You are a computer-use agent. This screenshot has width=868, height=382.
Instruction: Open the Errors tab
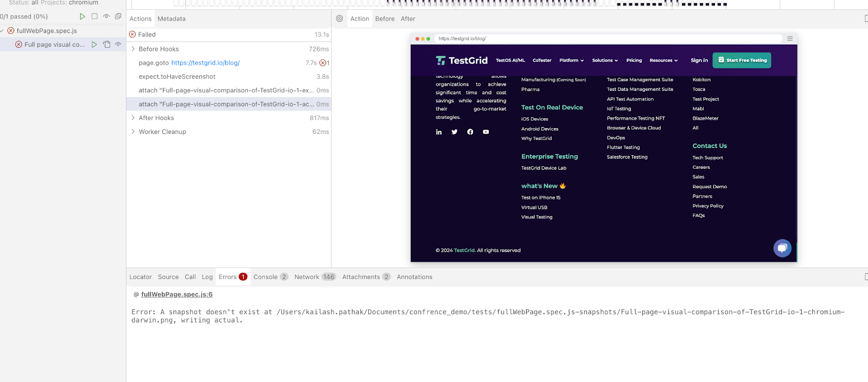tap(233, 277)
